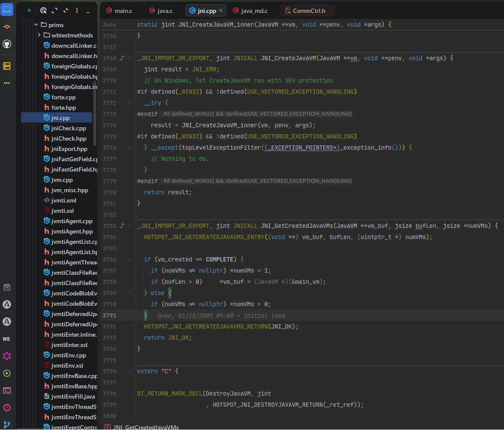The height and width of the screenshot is (430, 504).
Task: Open the Structure tool window icon
Action: (7, 66)
